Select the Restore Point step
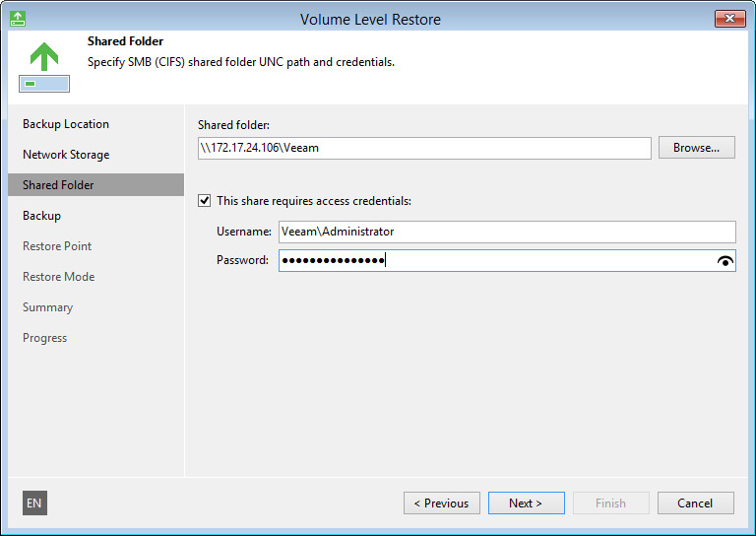The height and width of the screenshot is (536, 756). tap(57, 246)
